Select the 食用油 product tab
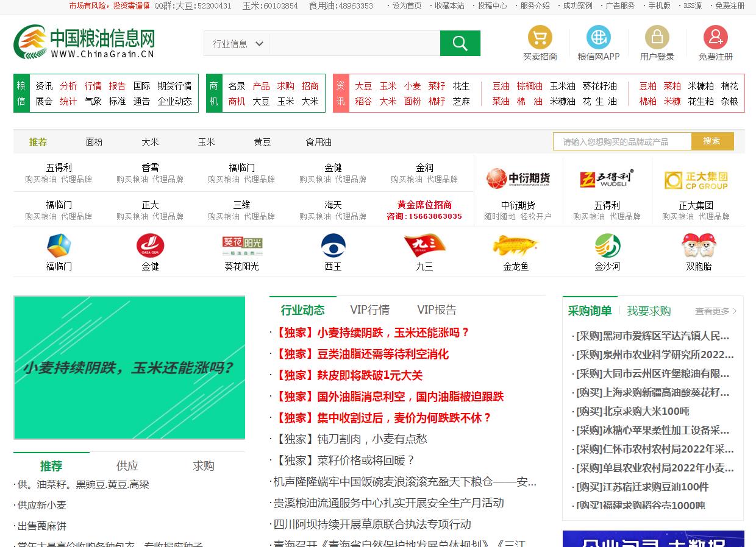Image resolution: width=756 pixels, height=547 pixels. point(319,142)
